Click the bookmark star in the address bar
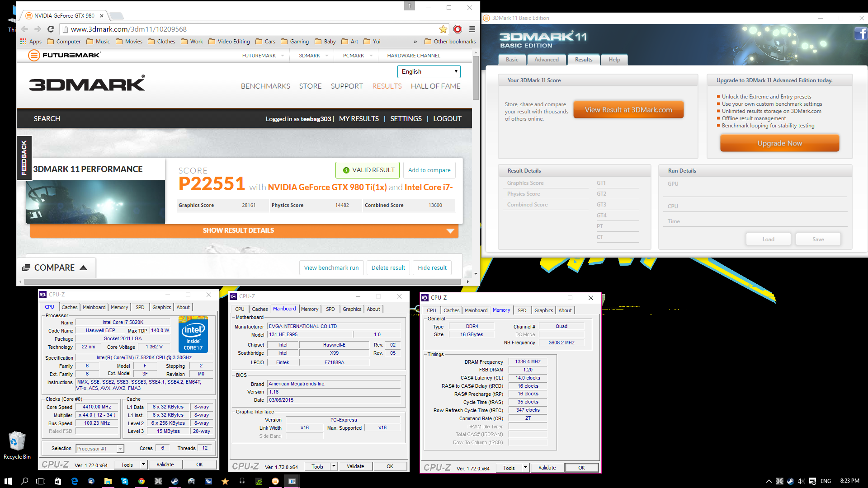 tap(443, 29)
